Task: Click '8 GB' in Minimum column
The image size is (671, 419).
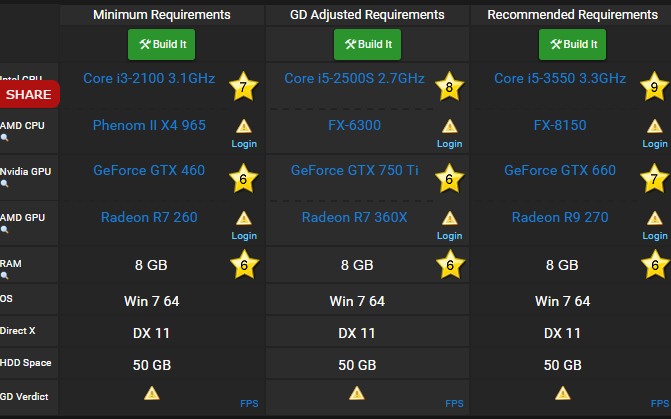Action: click(x=151, y=265)
